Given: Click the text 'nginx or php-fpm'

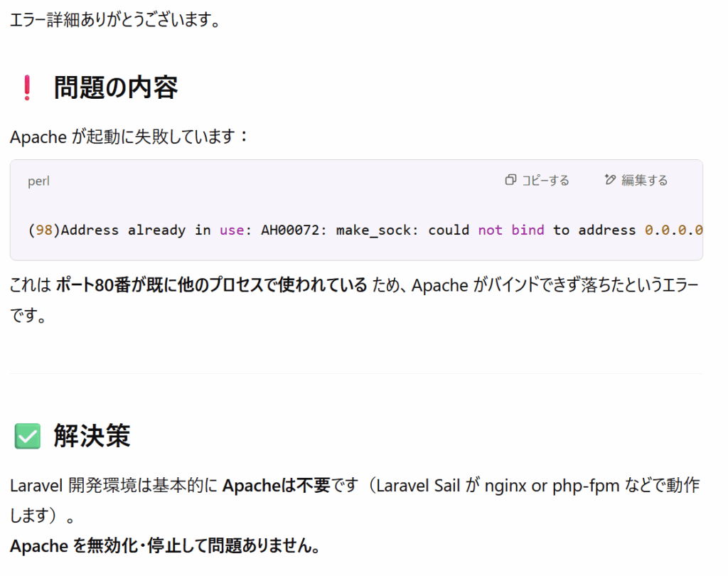Looking at the screenshot, I should (552, 486).
